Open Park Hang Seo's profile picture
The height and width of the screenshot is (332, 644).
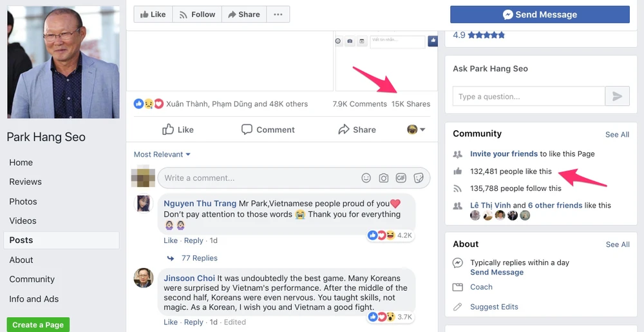click(x=63, y=63)
